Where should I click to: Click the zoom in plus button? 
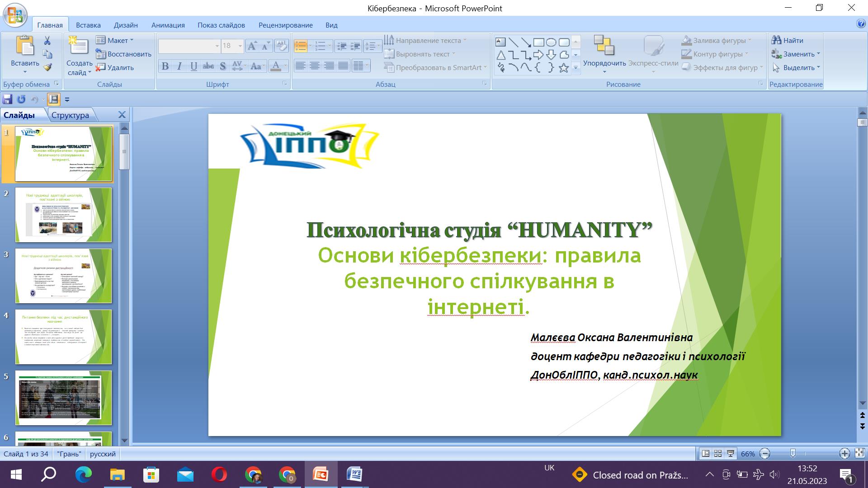tap(844, 453)
